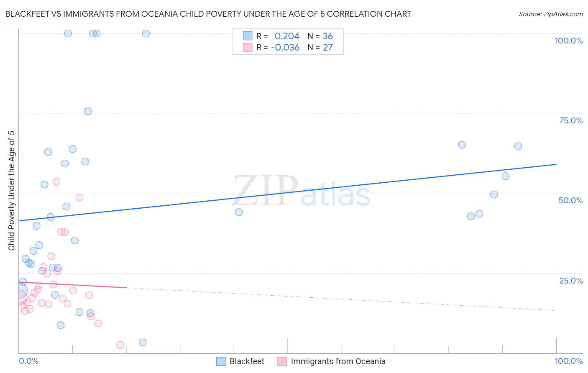Click the 100.0% y-axis label

click(x=568, y=41)
